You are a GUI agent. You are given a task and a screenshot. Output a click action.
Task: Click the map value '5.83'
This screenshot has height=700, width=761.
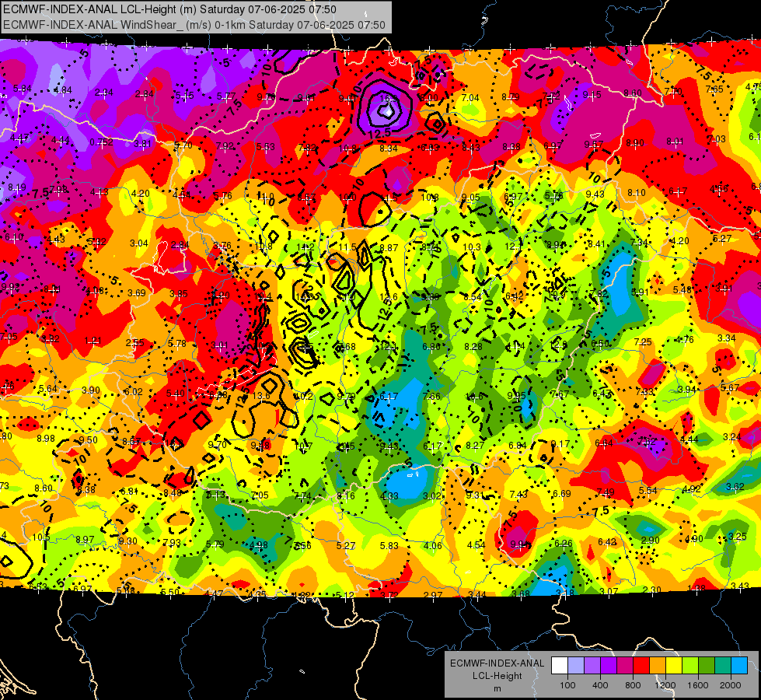tap(389, 545)
